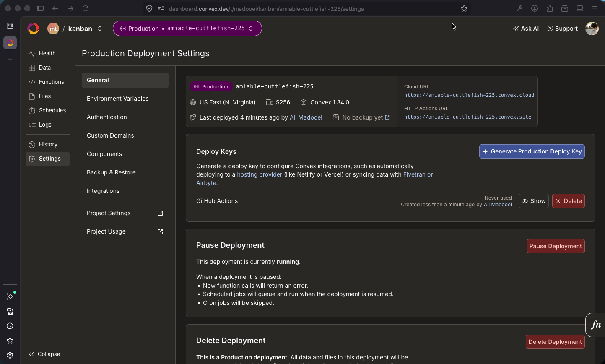The height and width of the screenshot is (364, 605).
Task: Open Backup & Restore settings
Action: [125, 172]
